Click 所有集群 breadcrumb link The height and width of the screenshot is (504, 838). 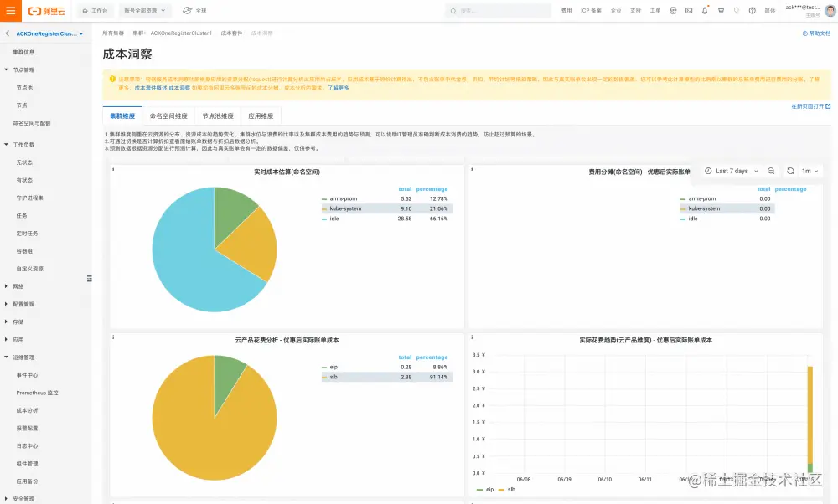click(113, 33)
